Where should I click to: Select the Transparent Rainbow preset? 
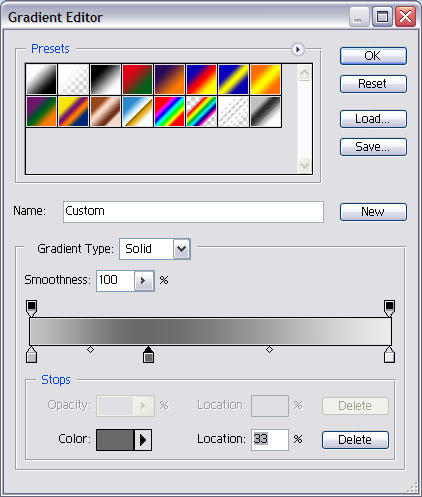[201, 112]
